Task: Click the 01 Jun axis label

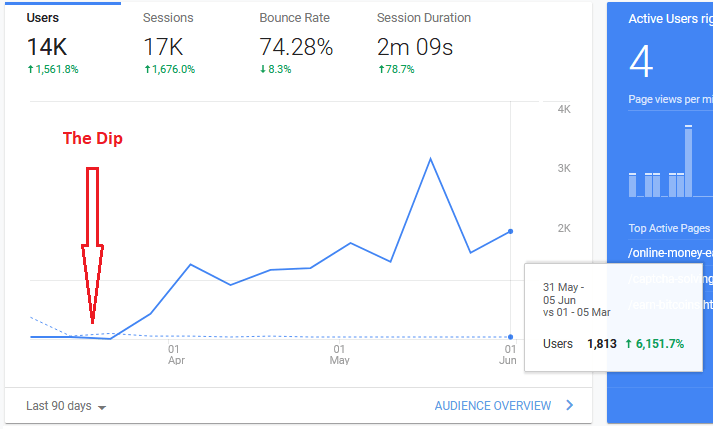Action: tap(508, 355)
